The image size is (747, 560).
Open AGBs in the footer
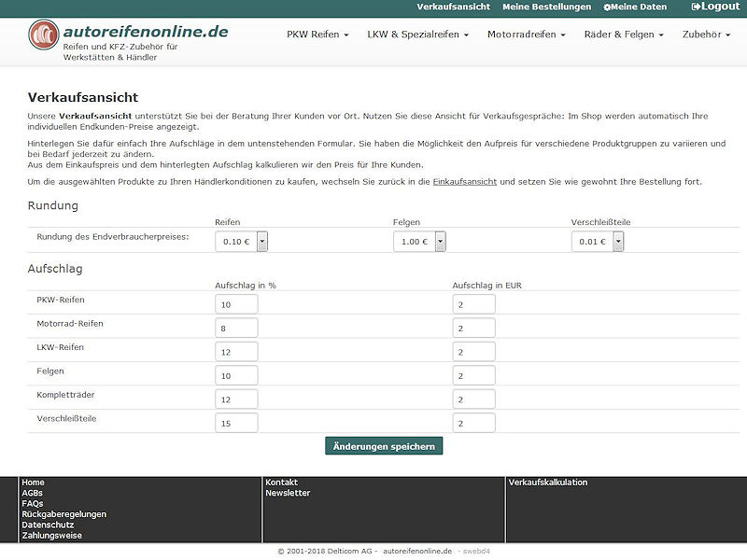(32, 493)
